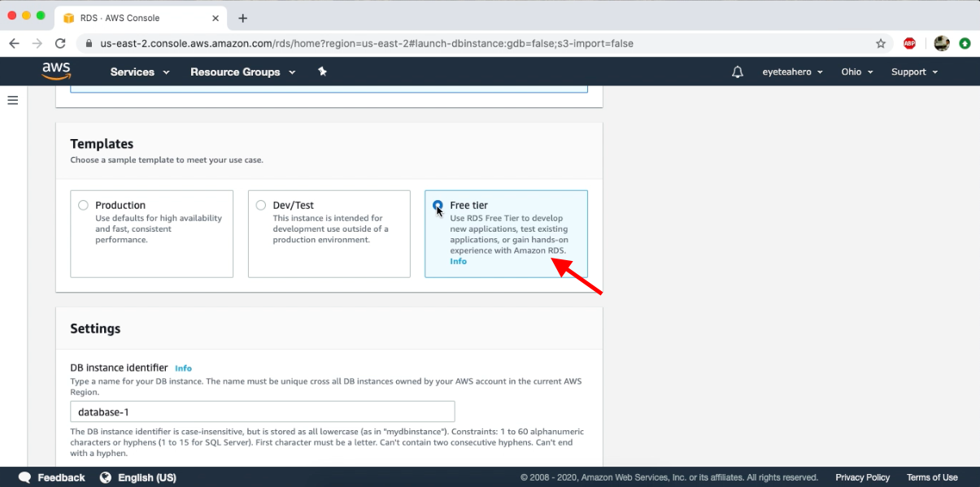Click Info link next to DB instance identifier
980x487 pixels.
tap(183, 368)
